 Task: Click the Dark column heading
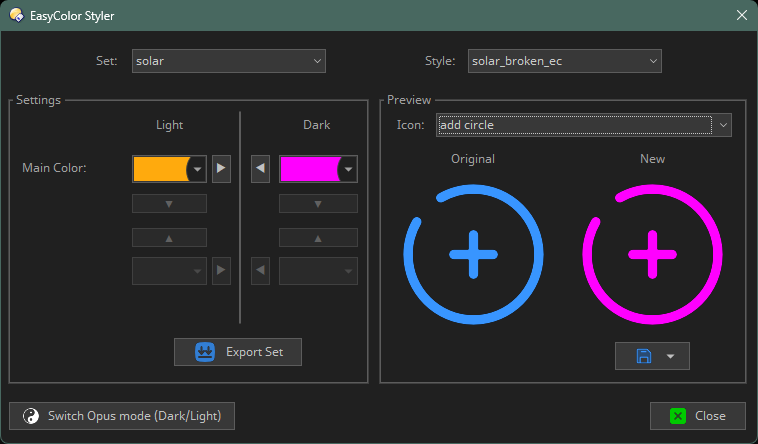pyautogui.click(x=317, y=125)
